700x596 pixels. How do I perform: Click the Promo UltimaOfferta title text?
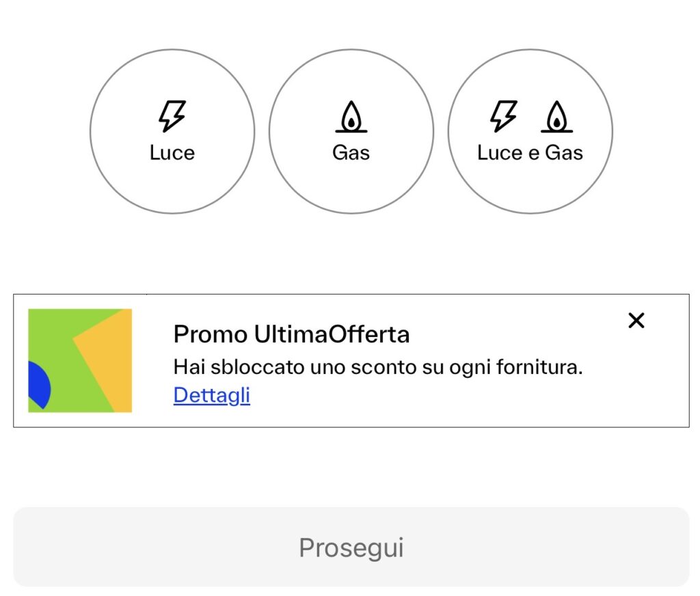click(x=291, y=335)
